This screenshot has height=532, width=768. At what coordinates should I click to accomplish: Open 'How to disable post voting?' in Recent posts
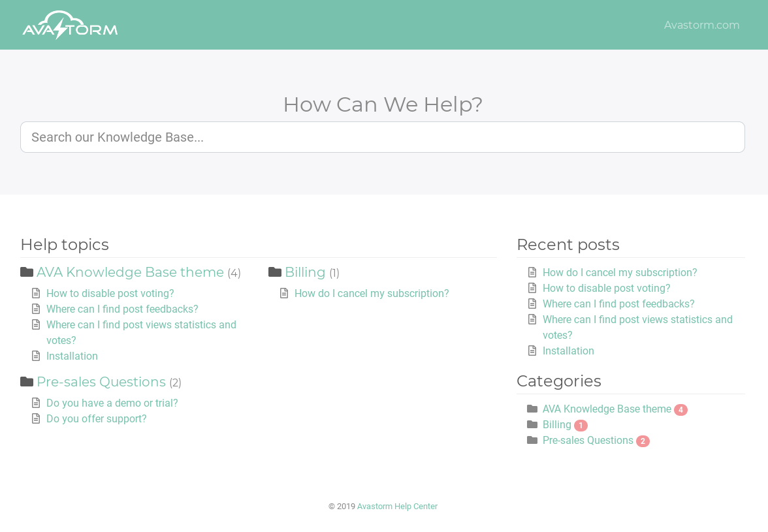(x=606, y=288)
